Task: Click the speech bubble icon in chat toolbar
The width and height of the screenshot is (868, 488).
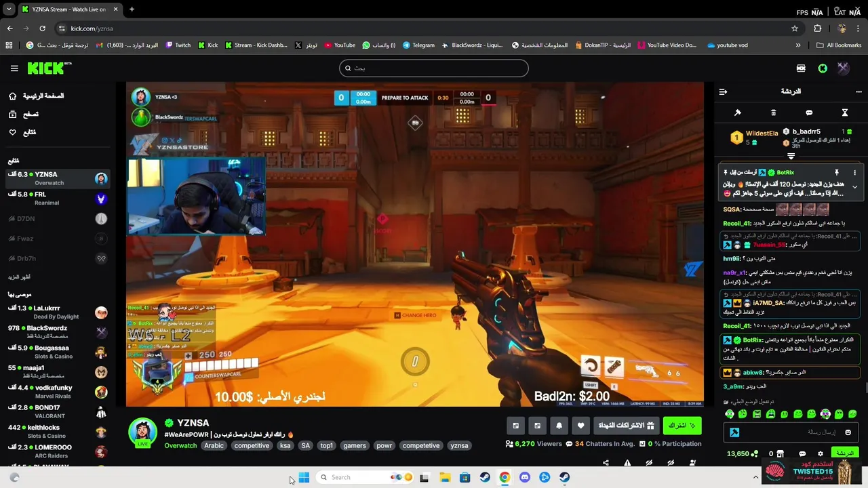Action: point(809,113)
